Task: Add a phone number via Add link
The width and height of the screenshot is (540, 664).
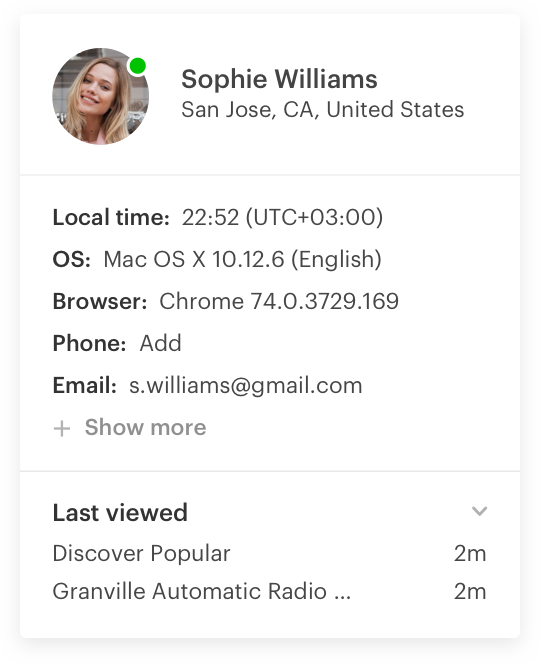Action: coord(161,343)
